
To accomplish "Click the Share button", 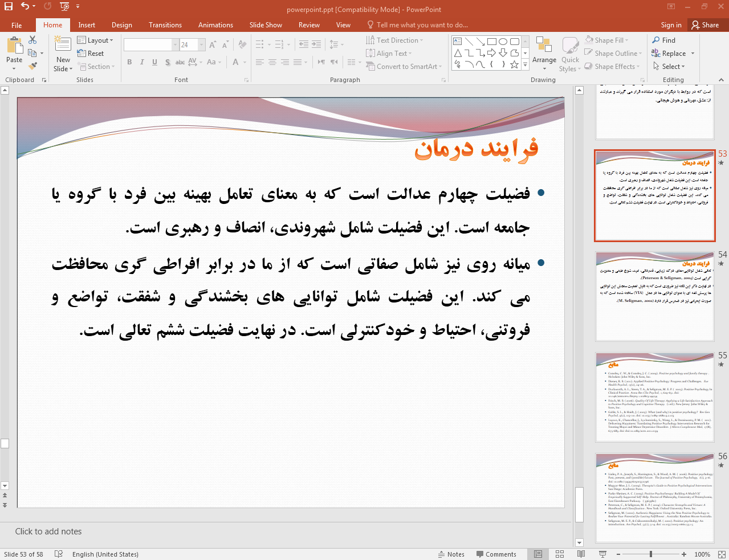I will [705, 25].
